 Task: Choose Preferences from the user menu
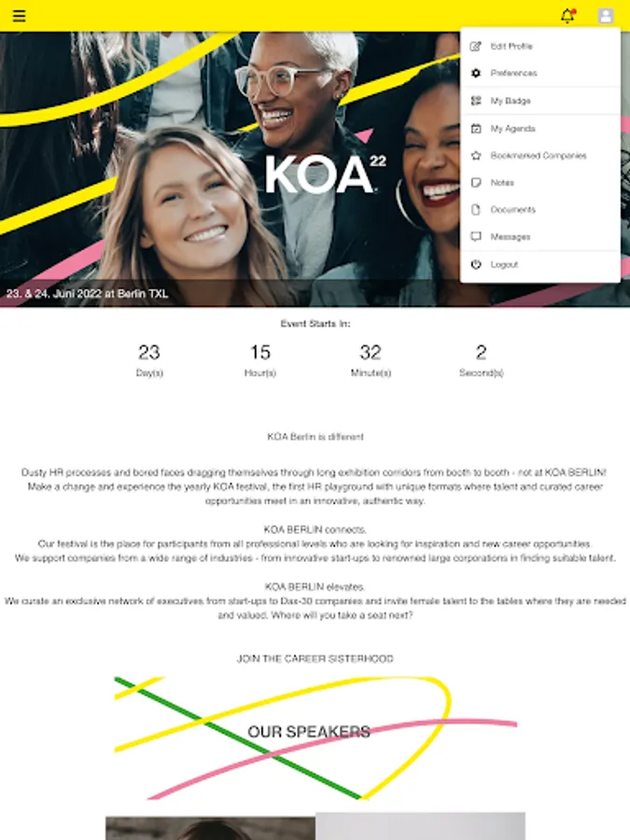pos(540,73)
